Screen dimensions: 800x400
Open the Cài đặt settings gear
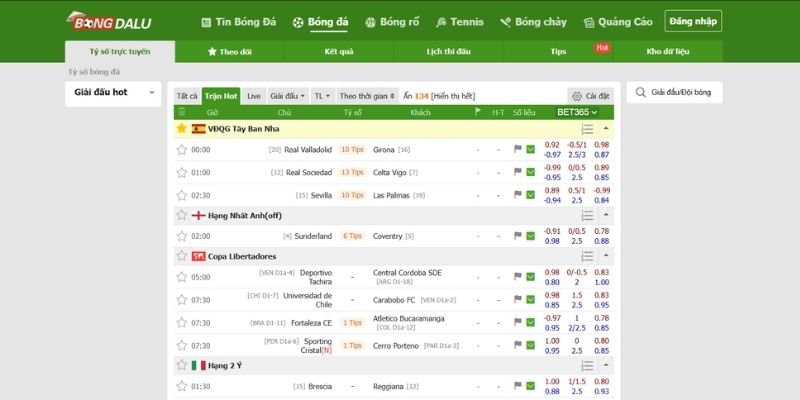[591, 96]
